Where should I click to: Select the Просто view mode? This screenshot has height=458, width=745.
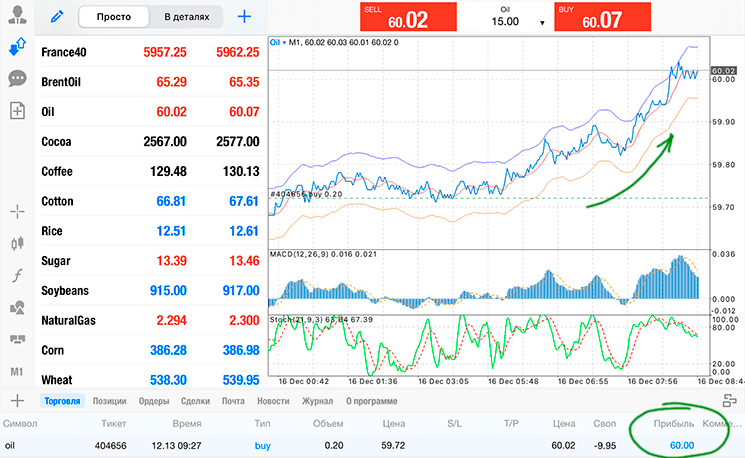coord(114,17)
